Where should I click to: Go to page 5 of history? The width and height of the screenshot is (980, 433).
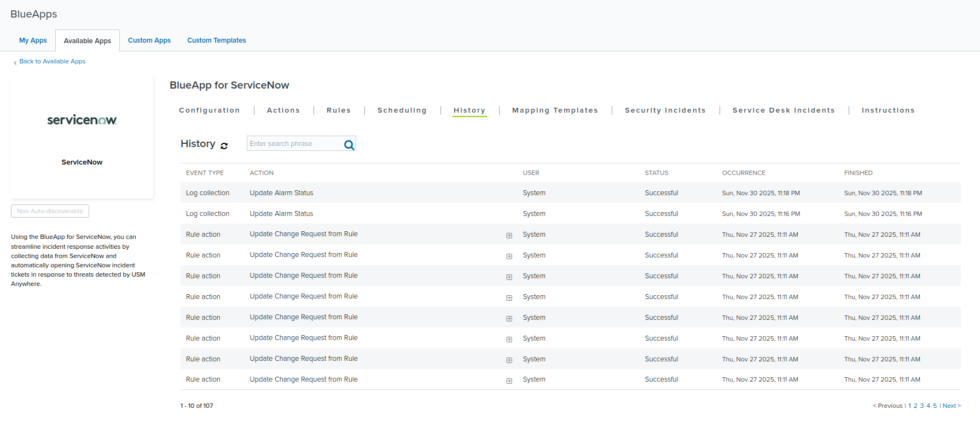pos(935,406)
